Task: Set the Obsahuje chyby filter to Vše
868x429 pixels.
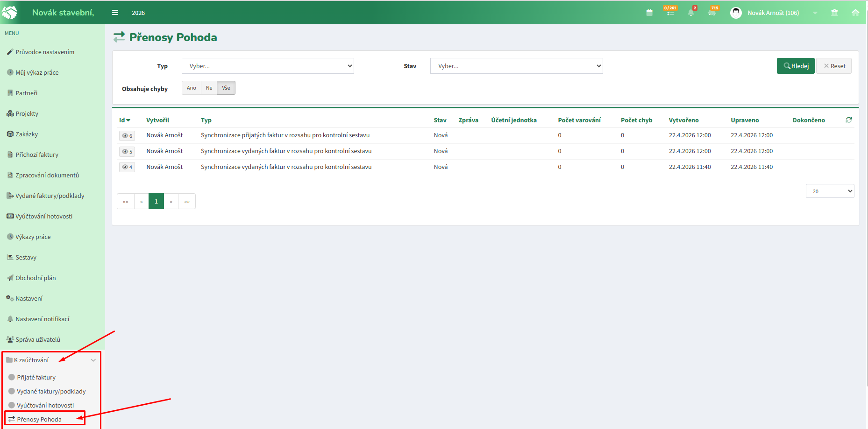Action: pyautogui.click(x=226, y=88)
